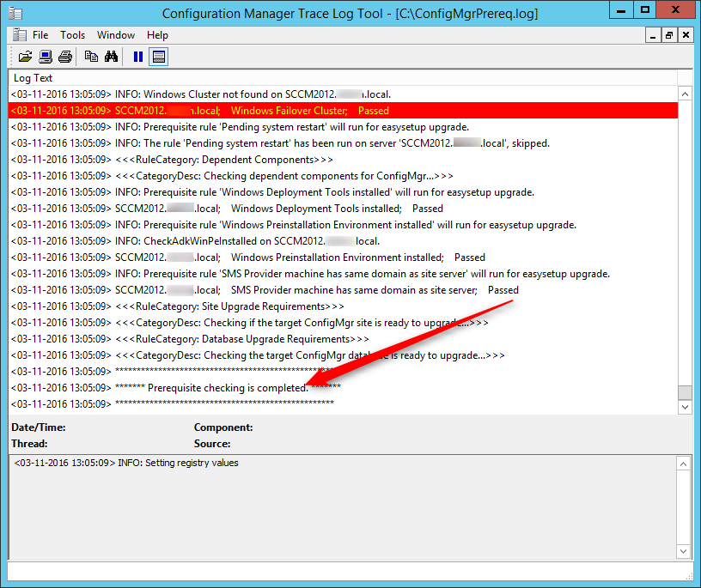Select 'Prerequisite checking is completed' row
This screenshot has height=588, width=701.
coord(343,387)
